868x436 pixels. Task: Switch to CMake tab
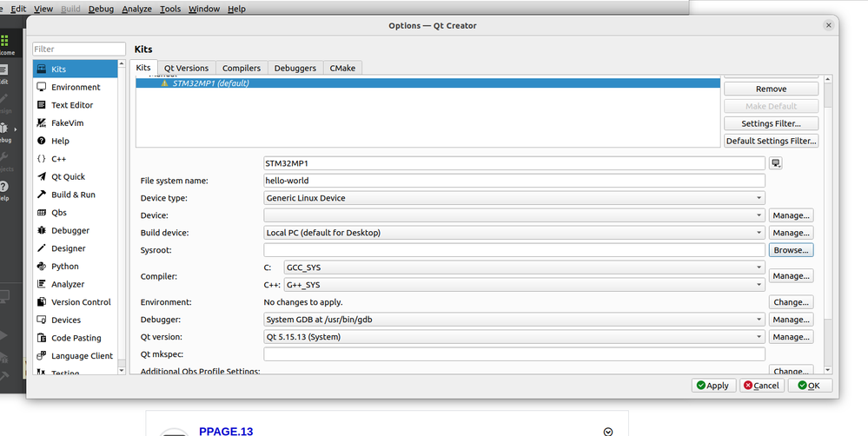coord(342,68)
